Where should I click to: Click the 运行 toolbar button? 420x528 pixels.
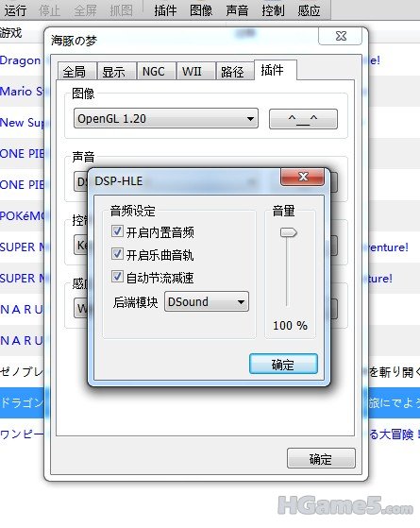point(15,10)
